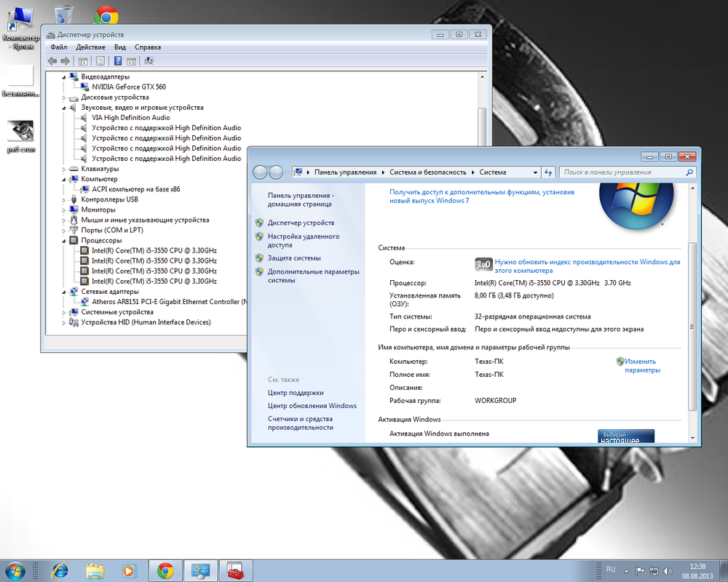Open the Действие menu
Image resolution: width=728 pixels, height=582 pixels.
click(x=90, y=47)
